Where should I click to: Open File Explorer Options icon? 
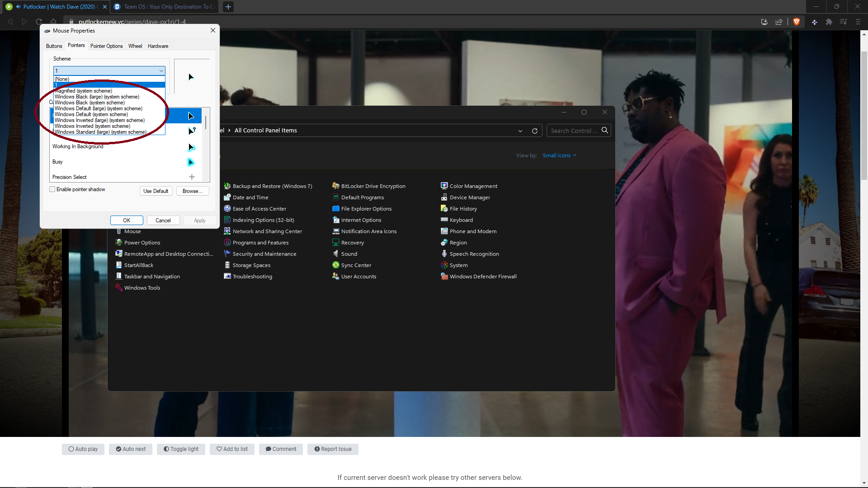[336, 208]
